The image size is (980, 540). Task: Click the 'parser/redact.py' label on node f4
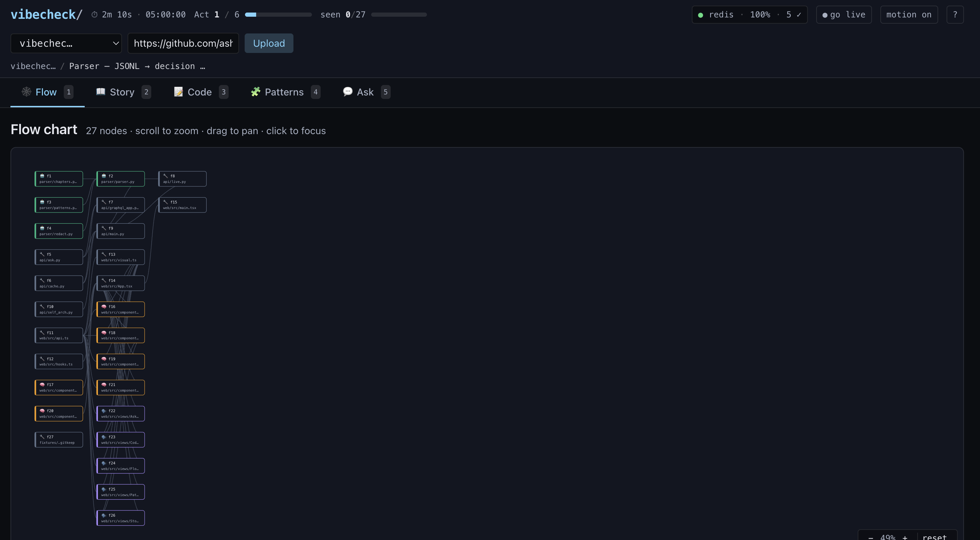(56, 234)
